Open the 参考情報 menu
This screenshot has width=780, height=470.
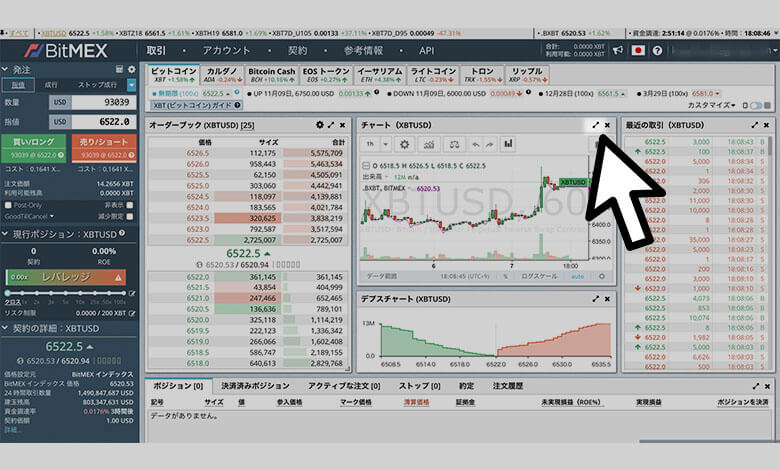tap(363, 51)
